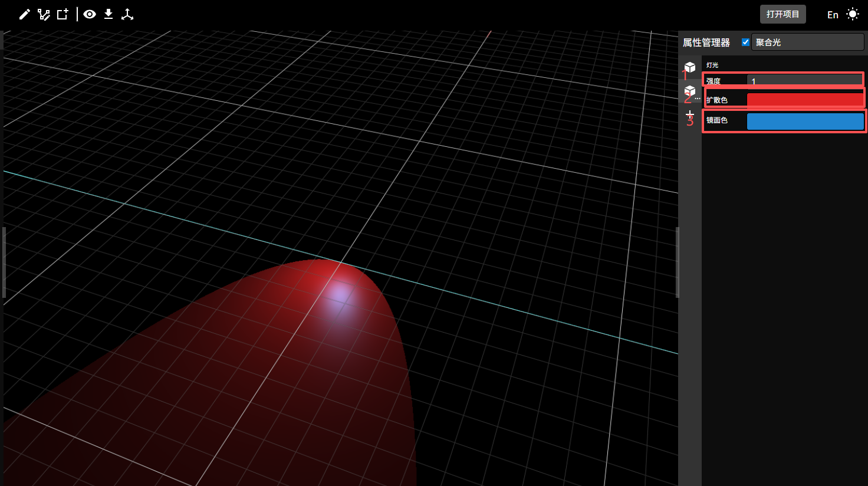868x486 pixels.
Task: Select the pencil edit tool
Action: pos(24,14)
